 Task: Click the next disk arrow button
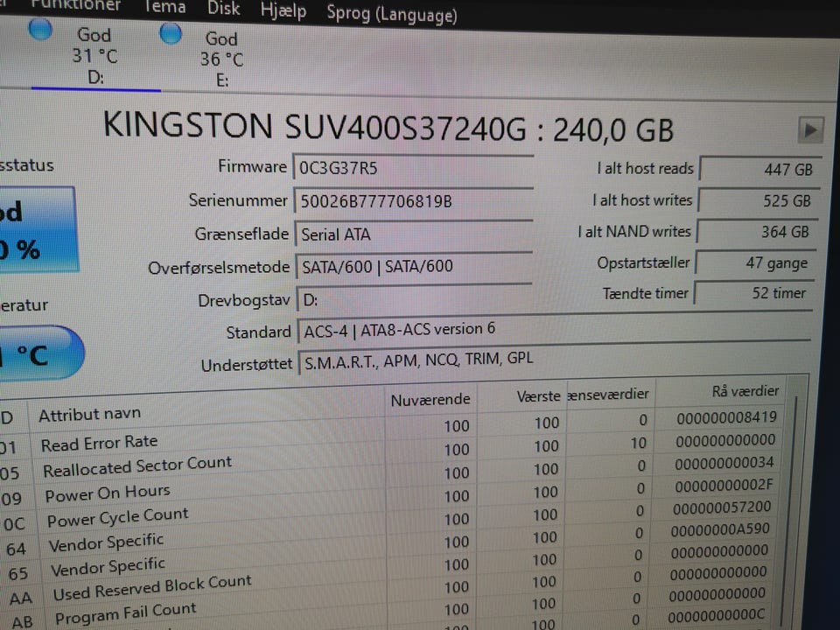pyautogui.click(x=810, y=130)
